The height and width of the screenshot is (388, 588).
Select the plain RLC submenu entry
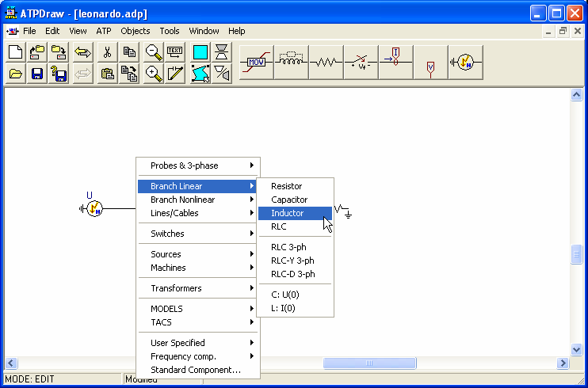click(x=295, y=226)
